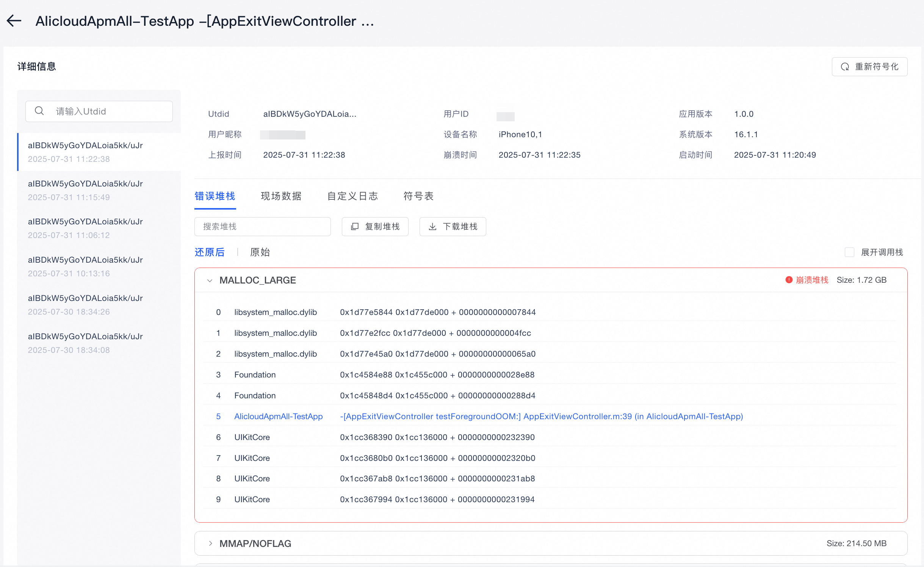Click UIKitCore frame 7 address 0x1cc3680b0
The image size is (924, 567).
[x=366, y=458]
